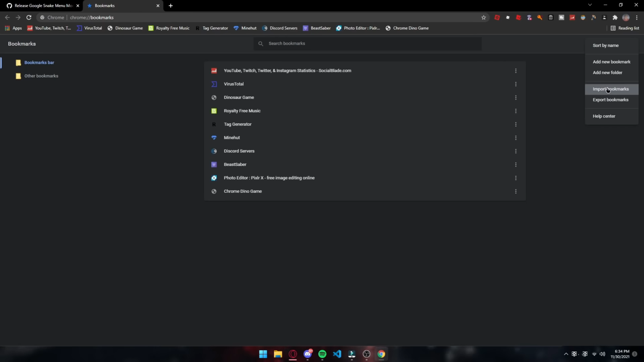Viewport: 644px width, 362px height.
Task: Open the search tabs dropdown arrow
Action: point(590,5)
